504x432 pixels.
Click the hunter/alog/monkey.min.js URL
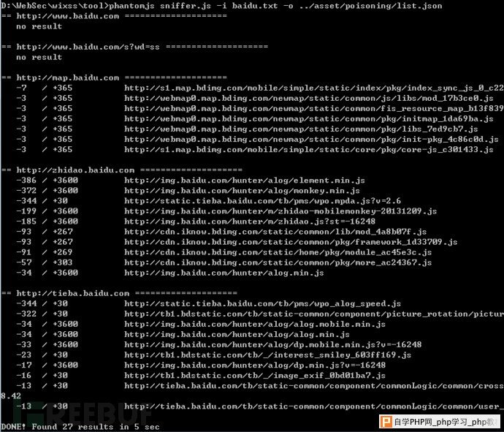(x=242, y=191)
